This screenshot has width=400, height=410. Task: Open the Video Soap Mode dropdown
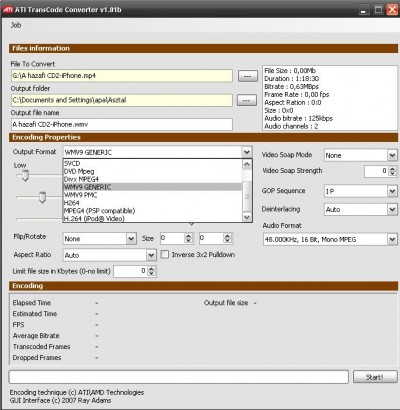pos(392,155)
